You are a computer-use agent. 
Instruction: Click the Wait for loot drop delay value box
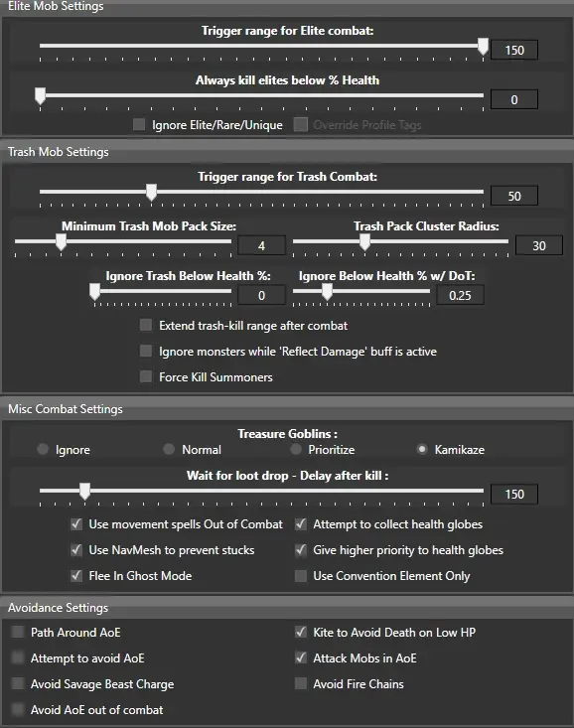(x=514, y=494)
